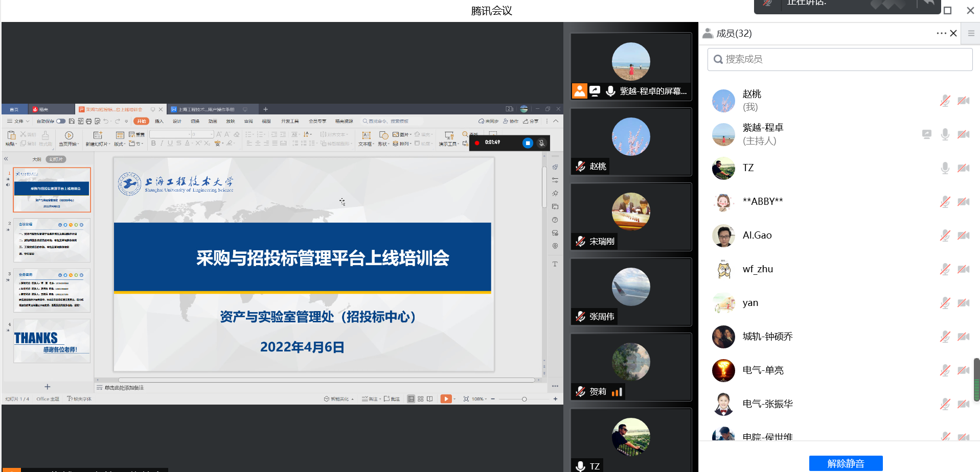This screenshot has height=472, width=980.
Task: Click the hamburger icon at the members panel's top right
Action: [x=971, y=33]
